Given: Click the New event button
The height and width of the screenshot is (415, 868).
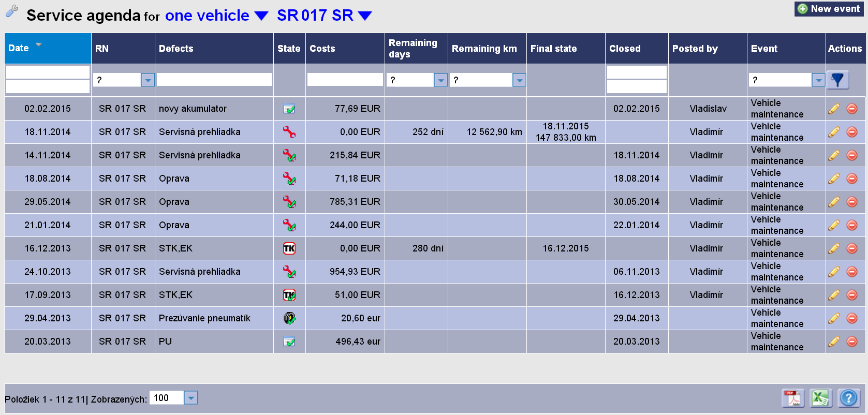Looking at the screenshot, I should tap(829, 9).
